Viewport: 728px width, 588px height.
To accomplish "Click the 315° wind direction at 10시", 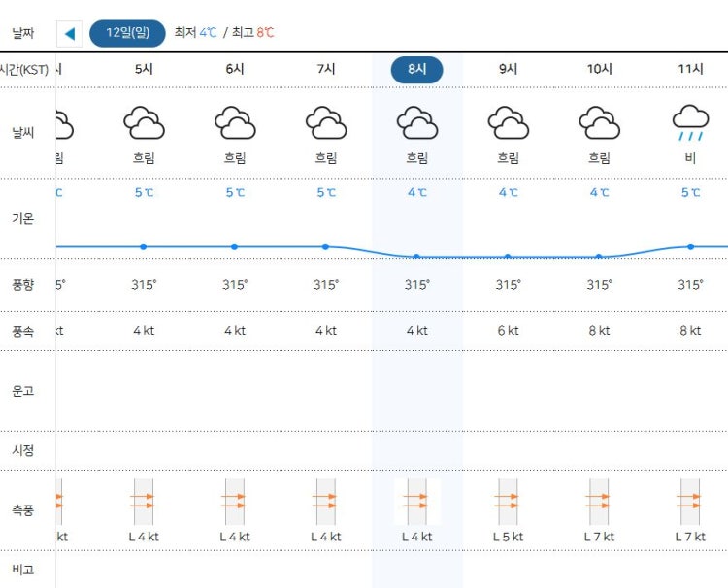I will (599, 285).
